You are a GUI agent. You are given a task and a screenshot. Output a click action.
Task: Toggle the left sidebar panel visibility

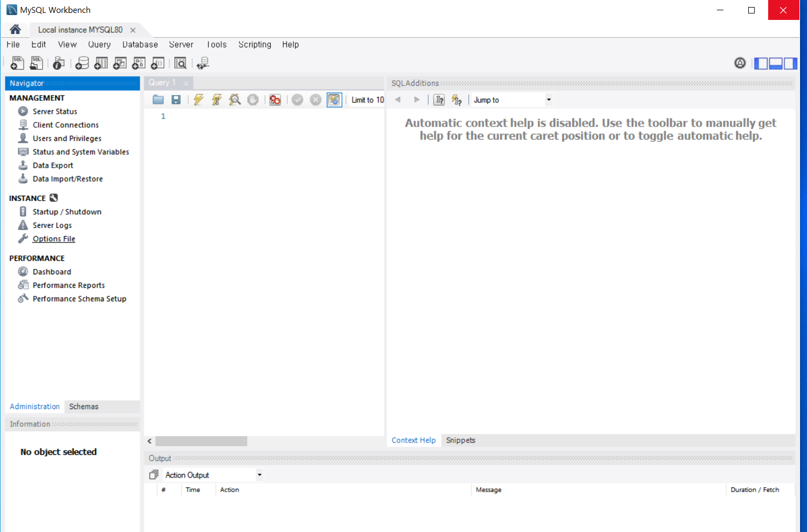click(761, 64)
